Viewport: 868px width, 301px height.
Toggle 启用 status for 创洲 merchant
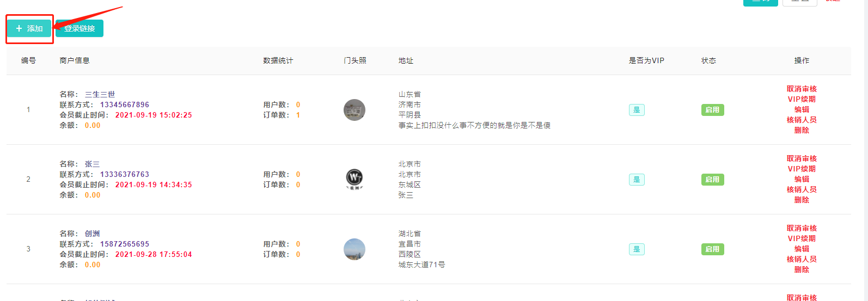pyautogui.click(x=712, y=249)
